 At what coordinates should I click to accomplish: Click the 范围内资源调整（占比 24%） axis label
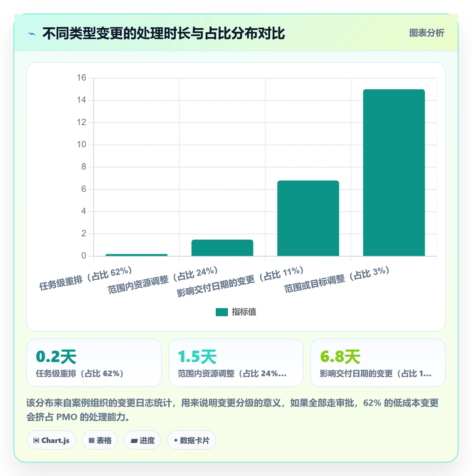(x=163, y=280)
